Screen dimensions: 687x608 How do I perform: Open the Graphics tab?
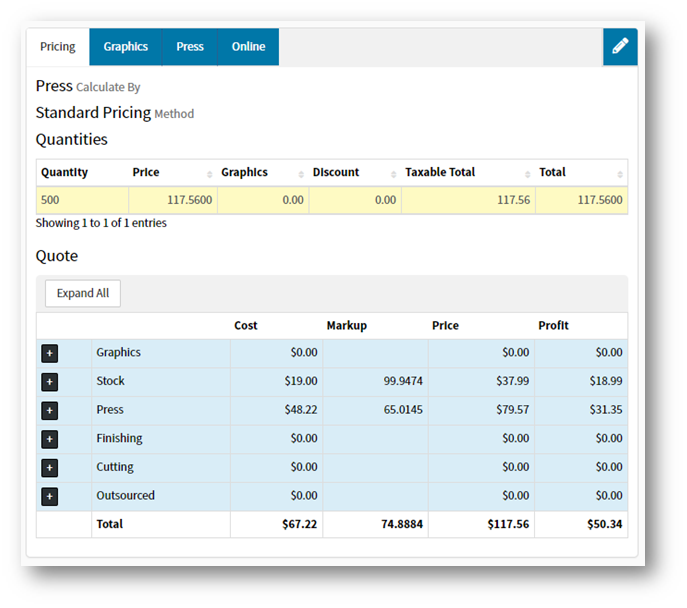[x=126, y=47]
